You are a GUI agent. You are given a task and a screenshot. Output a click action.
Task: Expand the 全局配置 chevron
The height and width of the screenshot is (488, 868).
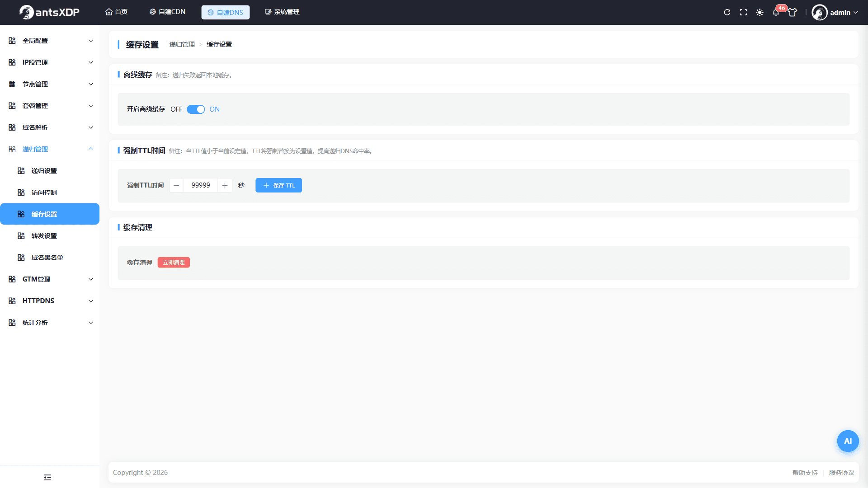click(x=91, y=41)
